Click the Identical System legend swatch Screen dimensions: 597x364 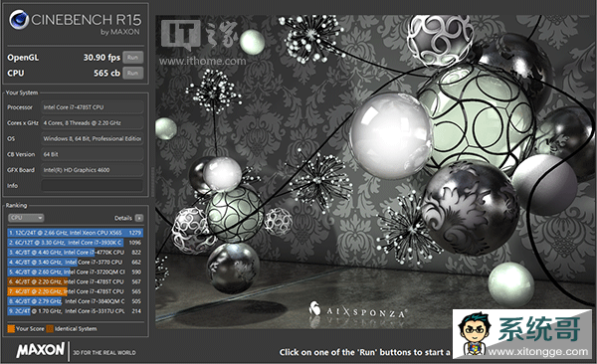[x=50, y=328]
